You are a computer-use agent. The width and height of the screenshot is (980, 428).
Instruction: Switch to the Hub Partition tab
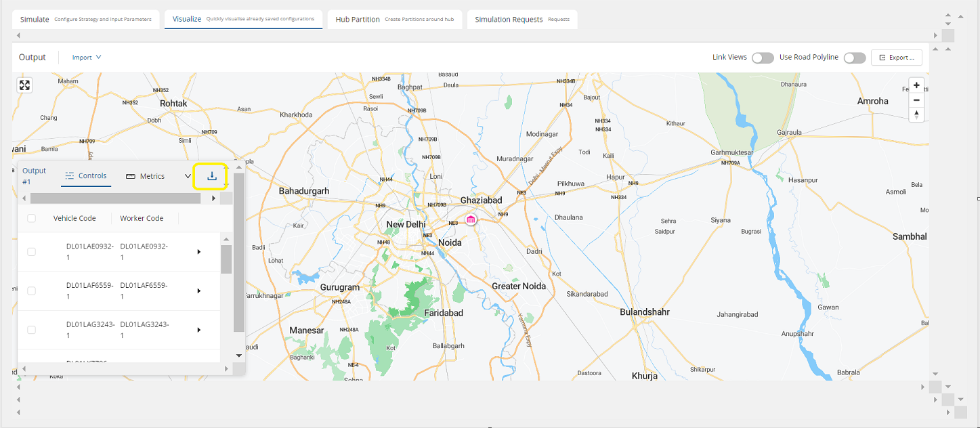[x=395, y=20]
